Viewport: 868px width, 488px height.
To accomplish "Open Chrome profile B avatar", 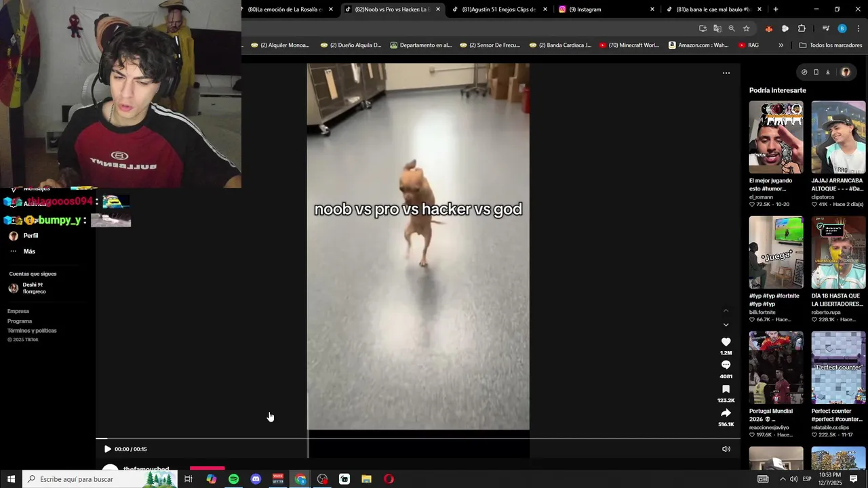I will pos(842,28).
